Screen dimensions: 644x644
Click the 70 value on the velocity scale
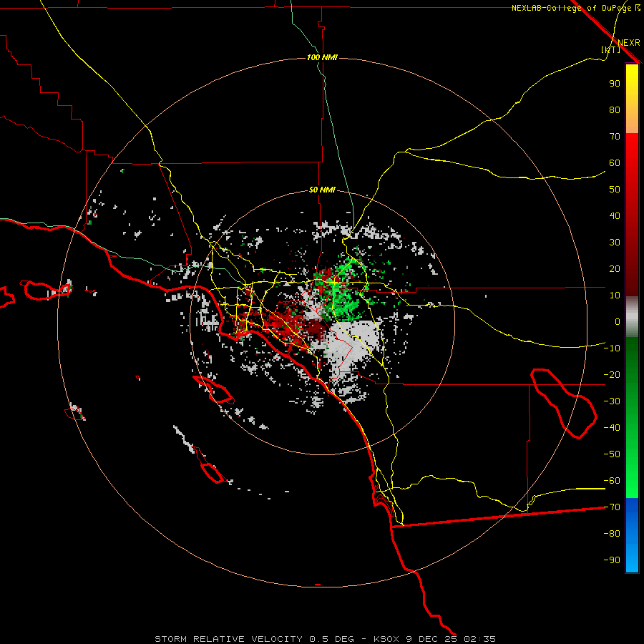[x=615, y=137]
